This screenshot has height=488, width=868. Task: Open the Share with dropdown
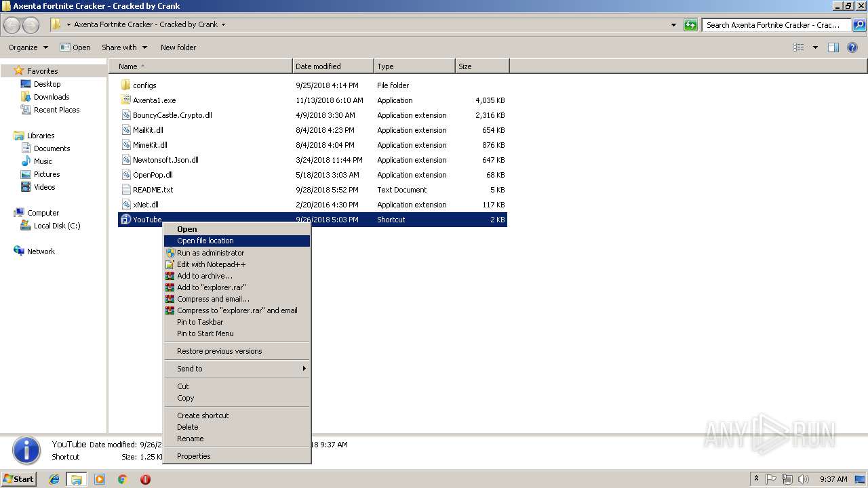point(124,47)
